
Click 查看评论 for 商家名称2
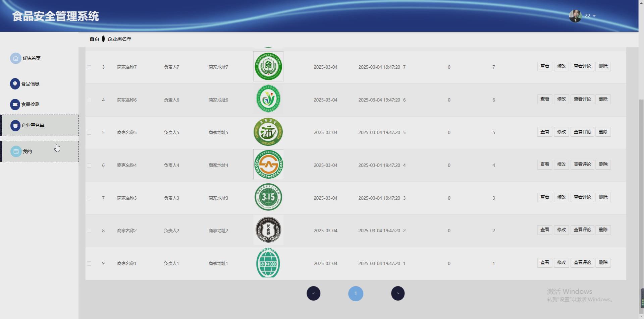(x=582, y=230)
